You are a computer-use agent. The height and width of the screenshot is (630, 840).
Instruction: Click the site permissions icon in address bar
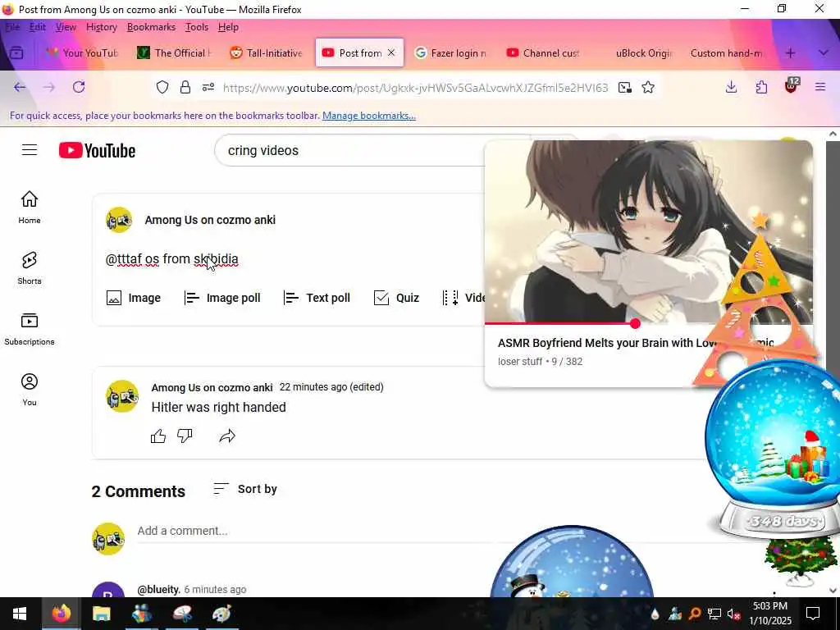click(208, 87)
